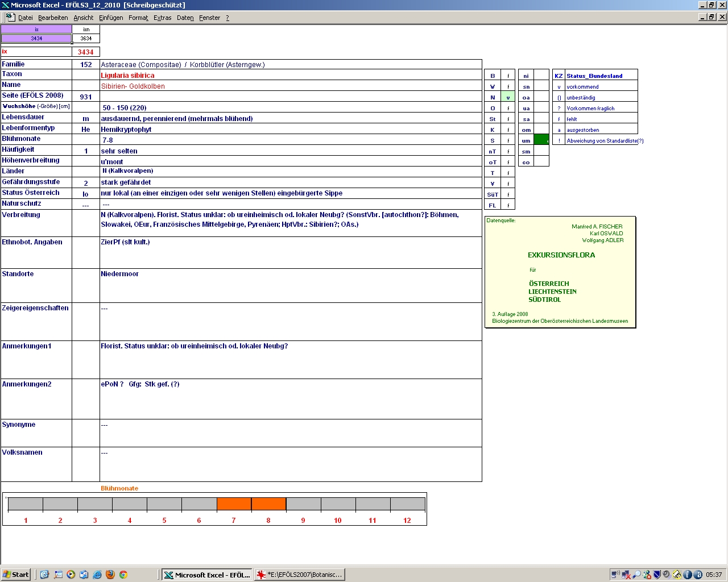Screen dimensions: 728x582
Task: Click the taxon name 'Ligularia sibirica'
Action: coord(127,75)
